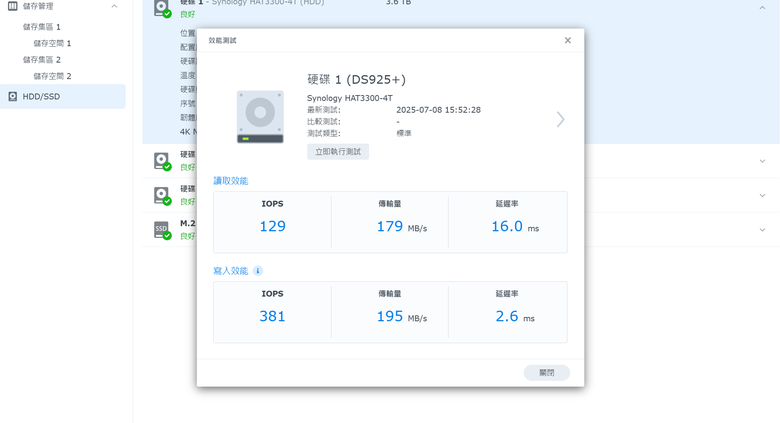This screenshot has width=780, height=423.
Task: Collapse the 硬碟 1 row chevron
Action: click(762, 7)
